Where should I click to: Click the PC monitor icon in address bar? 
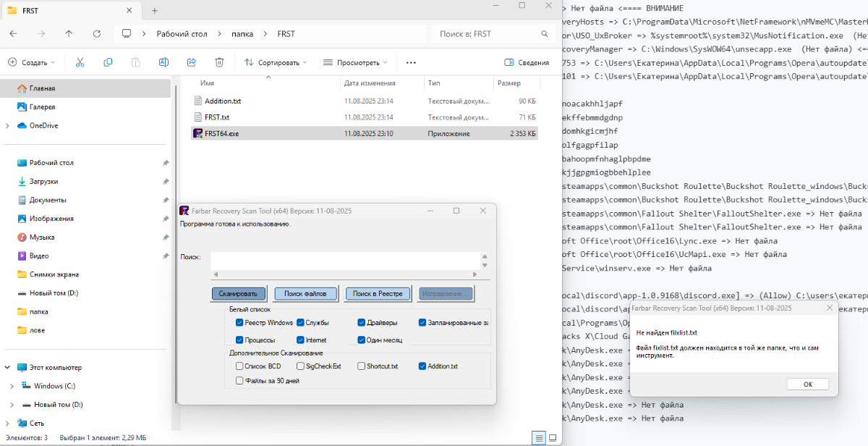[127, 33]
